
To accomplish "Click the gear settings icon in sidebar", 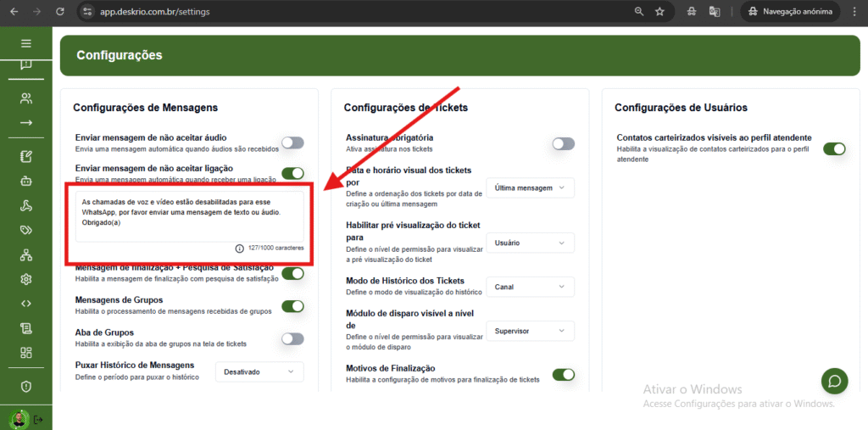I will point(26,279).
